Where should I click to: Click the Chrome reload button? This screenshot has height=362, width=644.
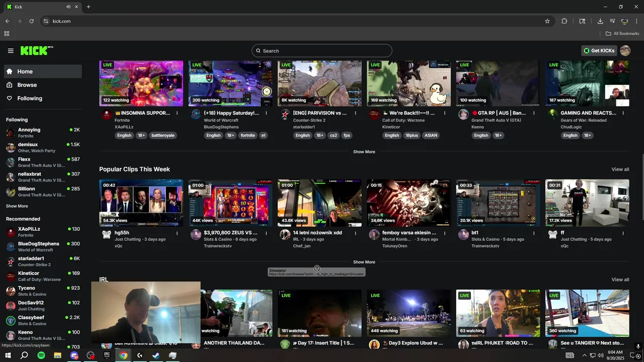click(x=31, y=21)
